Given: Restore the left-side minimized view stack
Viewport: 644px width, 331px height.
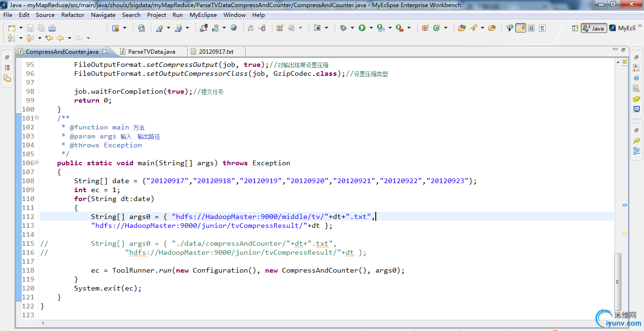Looking at the screenshot, I should point(7,57).
